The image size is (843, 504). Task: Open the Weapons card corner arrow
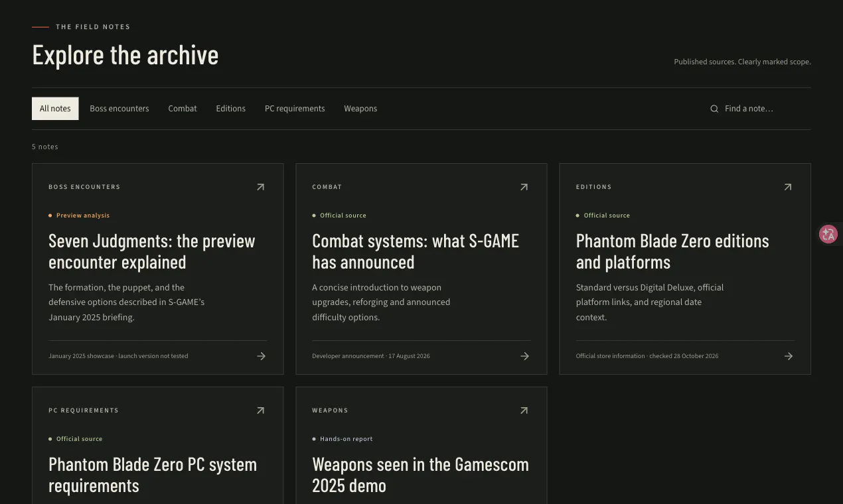tap(524, 410)
